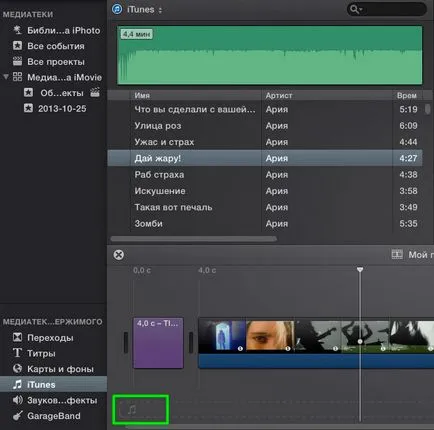Select the song Раб страха
Screen dimensions: 434x430
click(x=265, y=175)
